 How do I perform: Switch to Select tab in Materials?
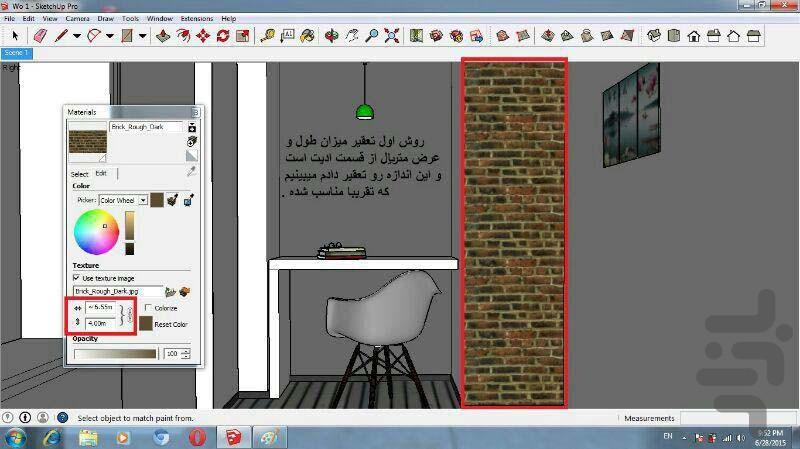pos(79,174)
